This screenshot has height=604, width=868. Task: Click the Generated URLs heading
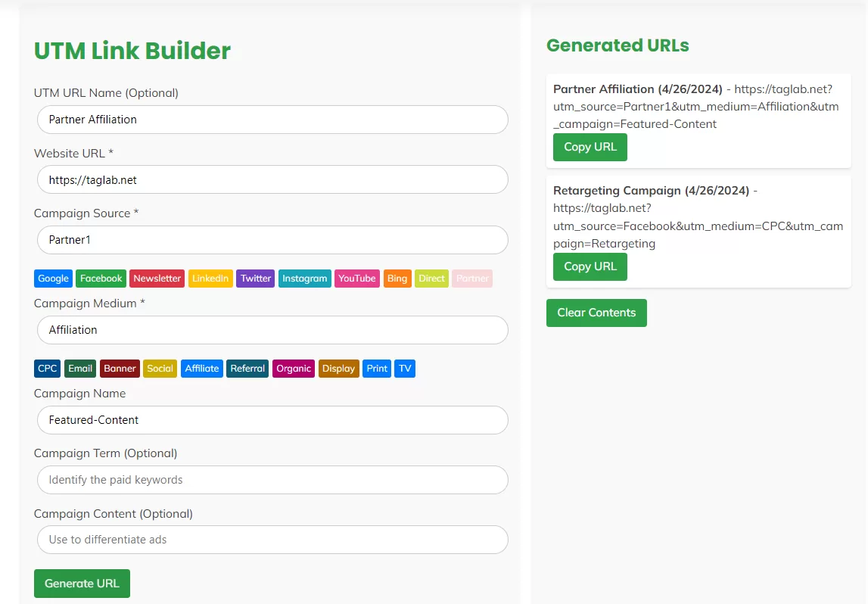618,45
